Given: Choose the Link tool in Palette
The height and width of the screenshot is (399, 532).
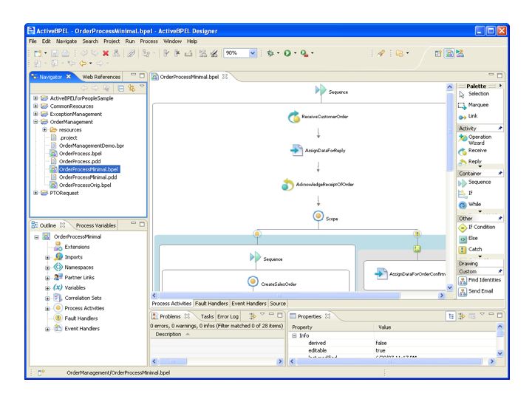Looking at the screenshot, I should click(468, 117).
